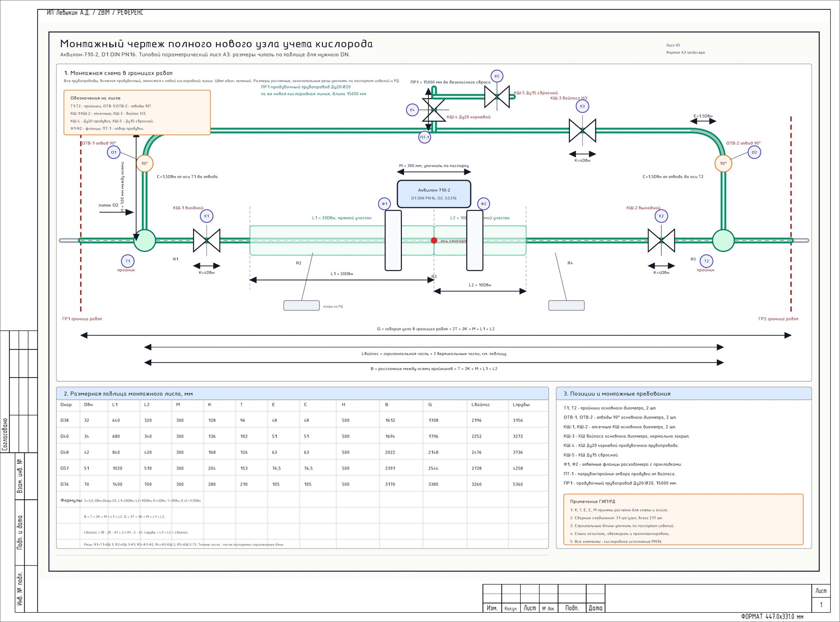Image resolution: width=840 pixels, height=622 pixels.
Task: Click the Примечание ГИП/РД note box
Action: pyautogui.click(x=683, y=519)
